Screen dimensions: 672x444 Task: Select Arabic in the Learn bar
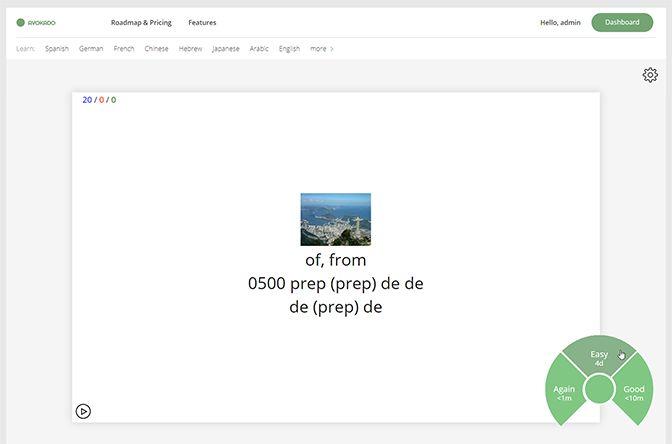259,48
